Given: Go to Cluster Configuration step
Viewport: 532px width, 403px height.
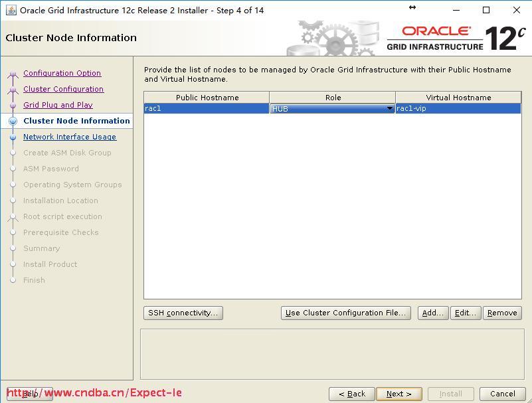Looking at the screenshot, I should point(64,89).
